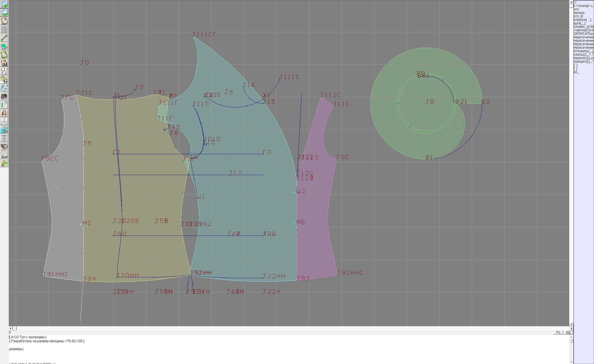This screenshot has width=594, height=364.
Task: Click the exit door arrow icon
Action: pyautogui.click(x=4, y=163)
